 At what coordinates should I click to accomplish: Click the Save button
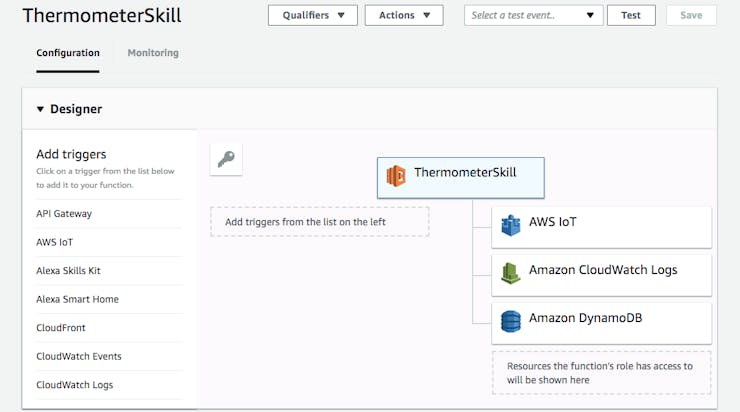tap(691, 15)
